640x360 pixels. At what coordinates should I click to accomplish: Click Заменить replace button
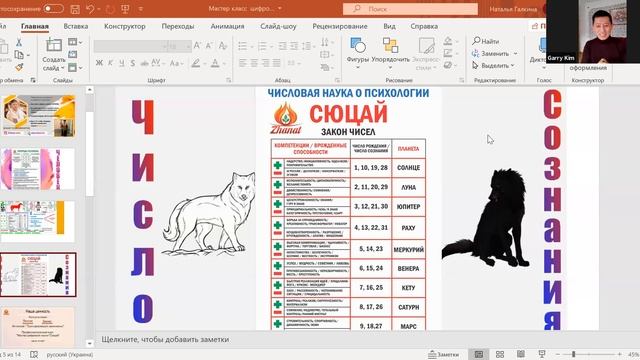[494, 53]
